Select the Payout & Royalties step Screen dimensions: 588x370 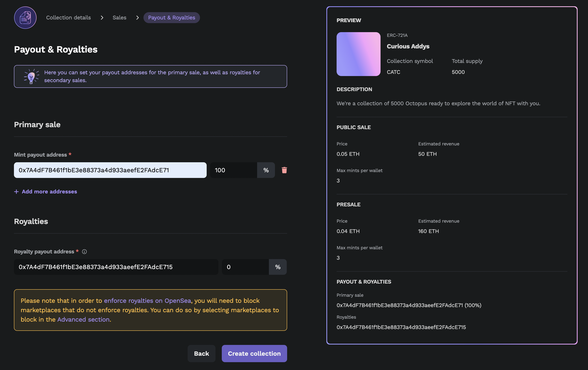tap(171, 18)
